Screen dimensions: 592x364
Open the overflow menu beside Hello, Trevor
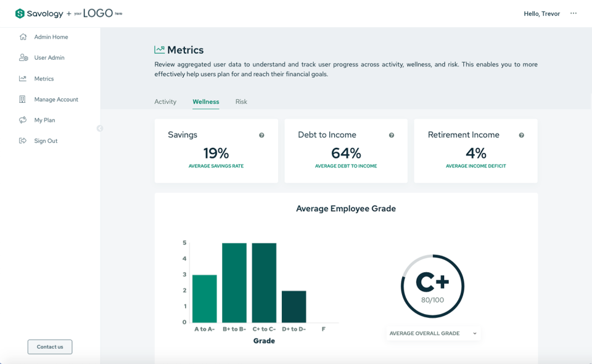pos(573,13)
